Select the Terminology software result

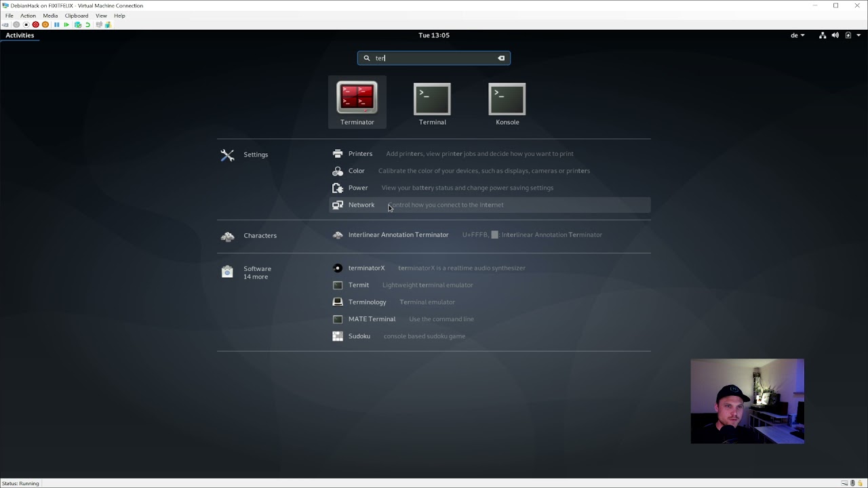(490, 302)
